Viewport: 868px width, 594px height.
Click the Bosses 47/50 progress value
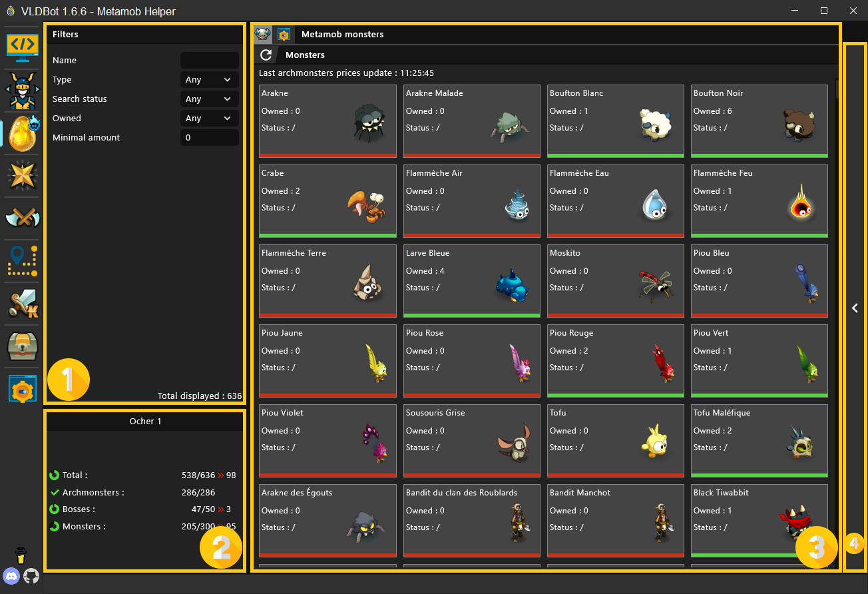(204, 509)
